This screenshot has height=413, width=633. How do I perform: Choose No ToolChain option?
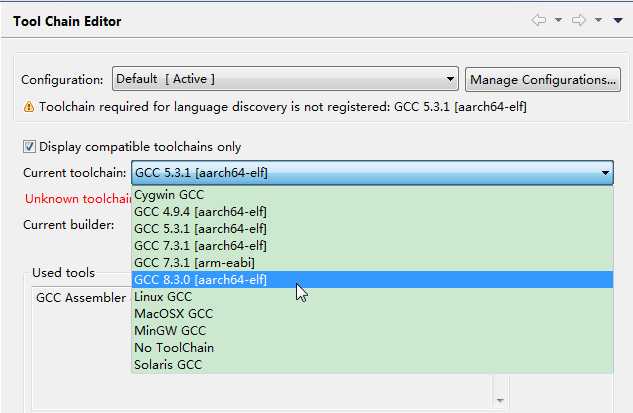(372, 347)
